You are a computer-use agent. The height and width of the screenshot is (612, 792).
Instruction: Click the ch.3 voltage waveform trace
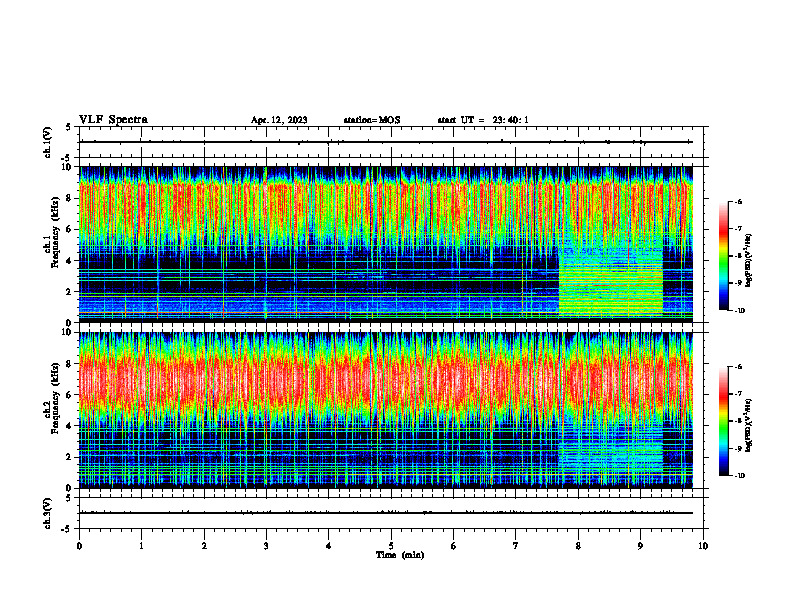click(x=385, y=513)
